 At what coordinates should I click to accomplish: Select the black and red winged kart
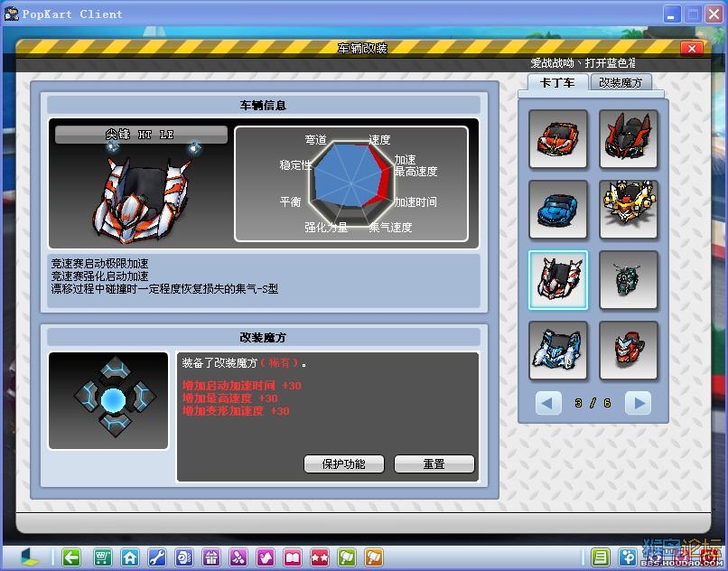(x=629, y=138)
